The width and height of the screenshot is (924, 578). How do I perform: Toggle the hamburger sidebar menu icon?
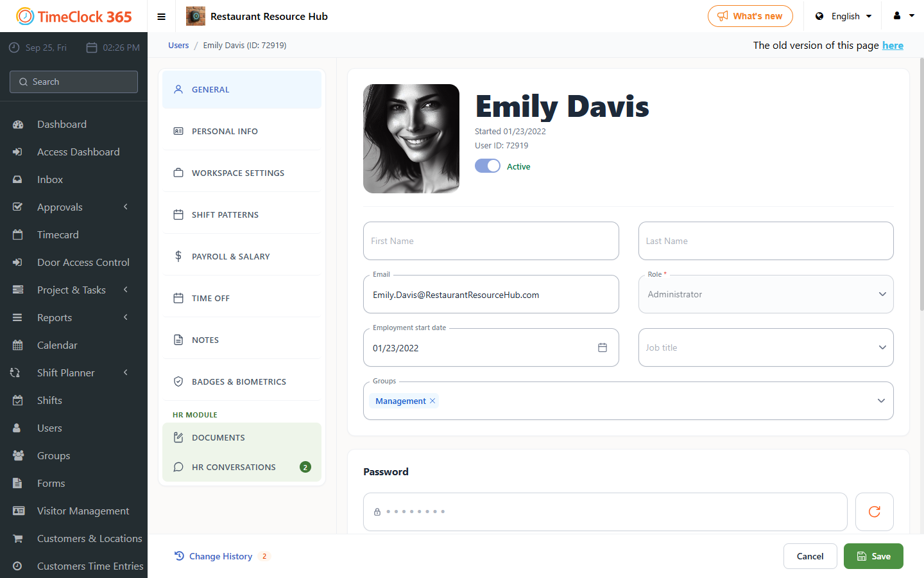coord(162,17)
